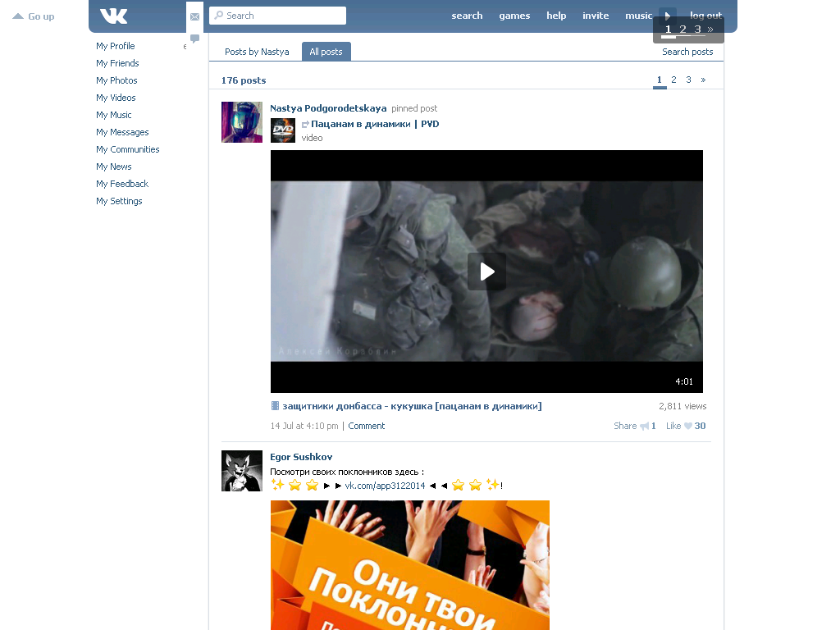Open My Settings in sidebar
The image size is (840, 630).
click(x=119, y=201)
